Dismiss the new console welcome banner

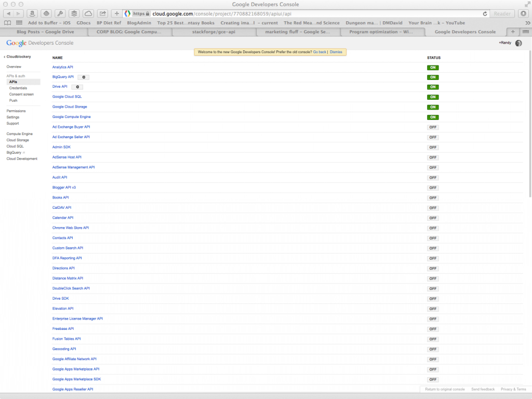coord(336,52)
